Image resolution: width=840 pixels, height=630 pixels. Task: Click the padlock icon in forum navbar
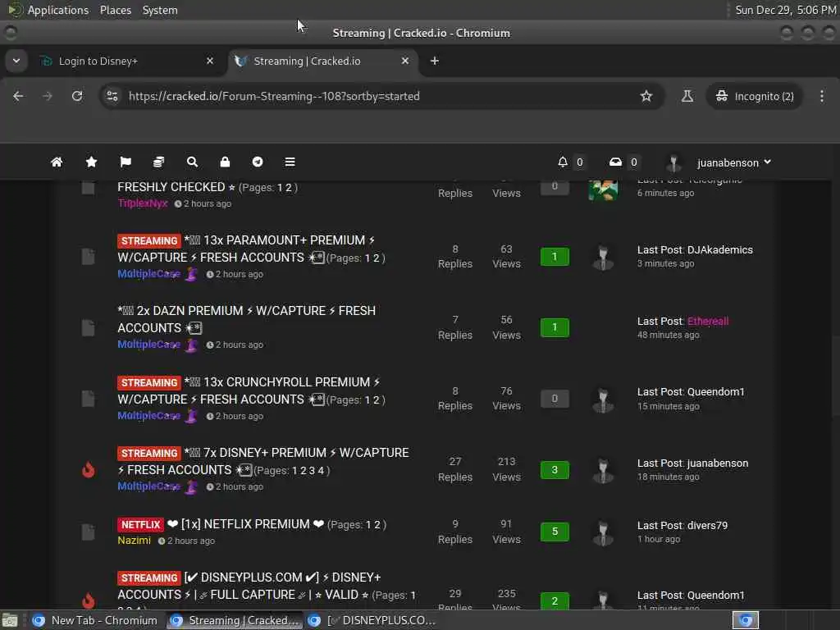point(225,162)
